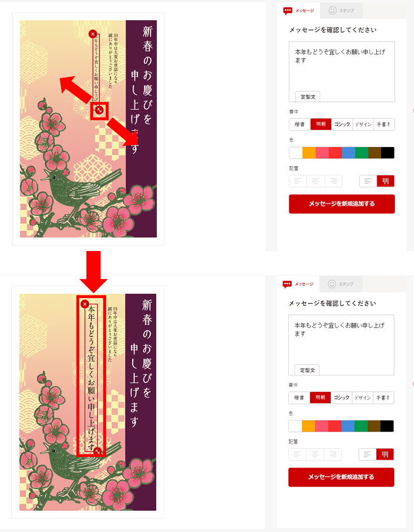Select 手書き font style in lower panel
Image resolution: width=414 pixels, height=532 pixels.
click(383, 397)
